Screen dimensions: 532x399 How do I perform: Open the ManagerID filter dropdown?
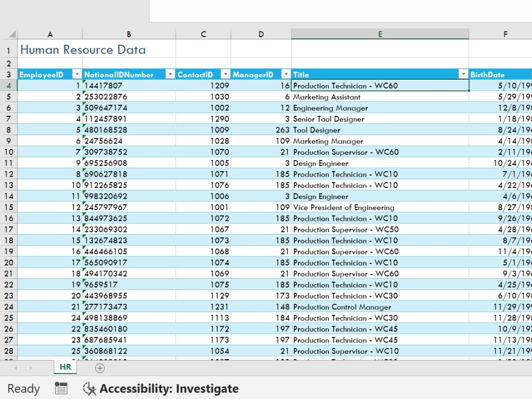pyautogui.click(x=286, y=74)
